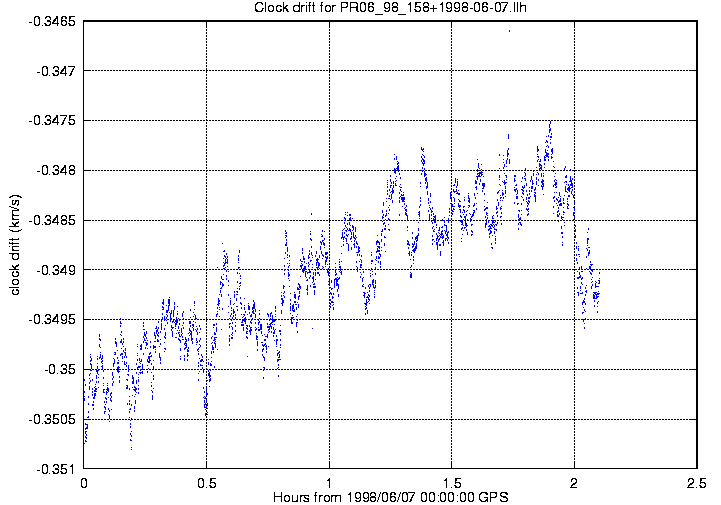Click the 0 x-axis tick label
Viewport: 721px width, 505px height.
coord(84,483)
